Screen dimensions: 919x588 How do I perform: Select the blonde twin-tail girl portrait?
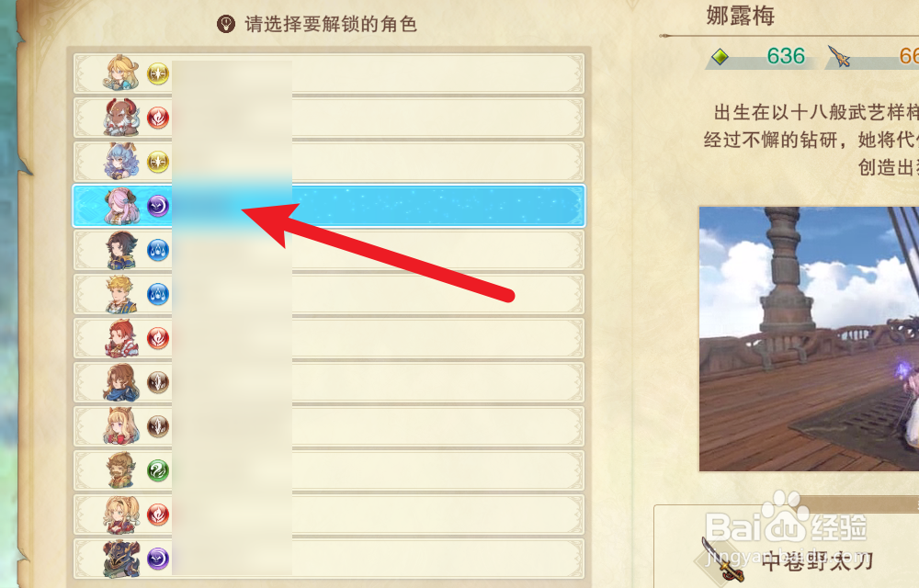tap(121, 514)
